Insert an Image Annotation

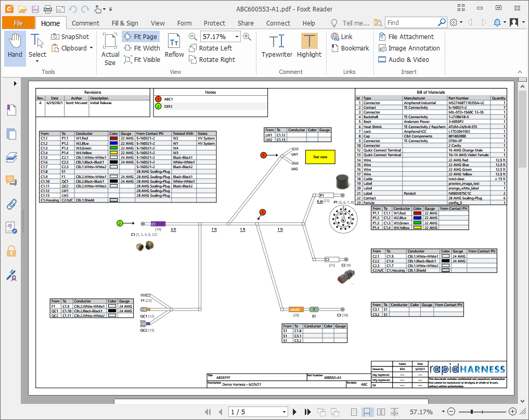[409, 48]
